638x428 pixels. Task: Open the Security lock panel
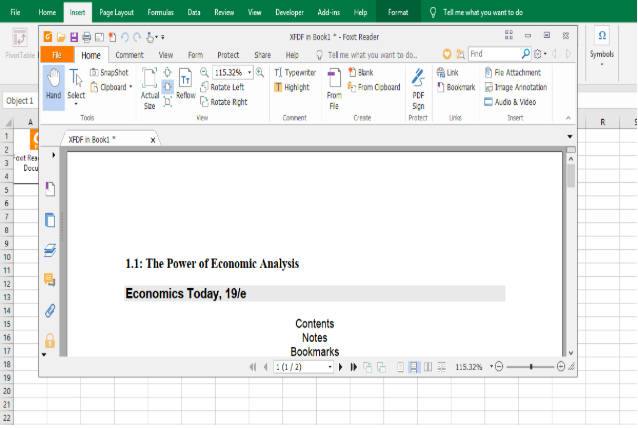(50, 341)
